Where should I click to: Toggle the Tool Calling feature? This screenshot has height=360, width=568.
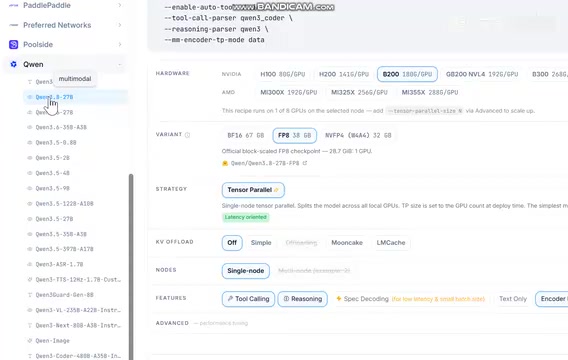[x=248, y=299]
